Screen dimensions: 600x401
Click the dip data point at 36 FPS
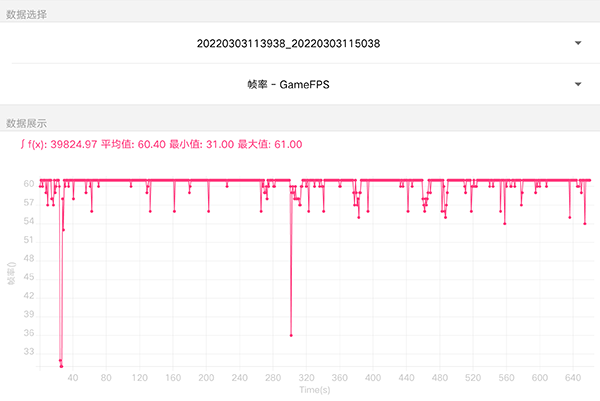[x=291, y=335]
